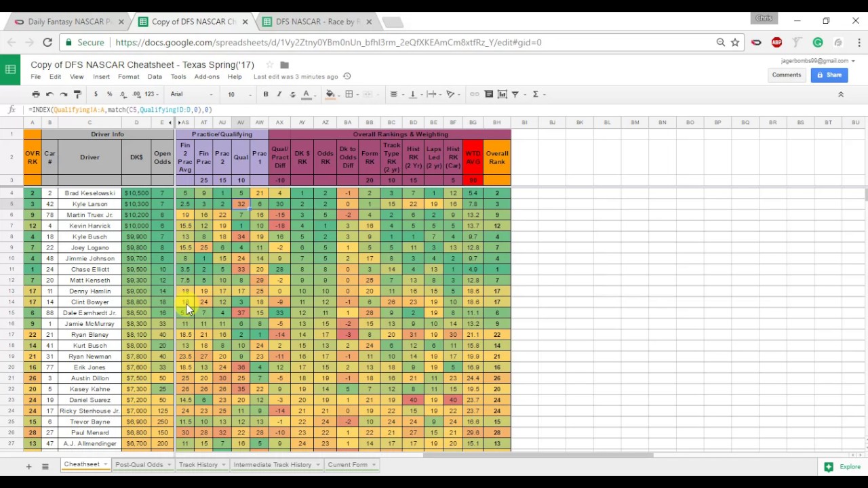Switch to Intermediate Track History sheet tab
The image size is (868, 488).
click(272, 465)
